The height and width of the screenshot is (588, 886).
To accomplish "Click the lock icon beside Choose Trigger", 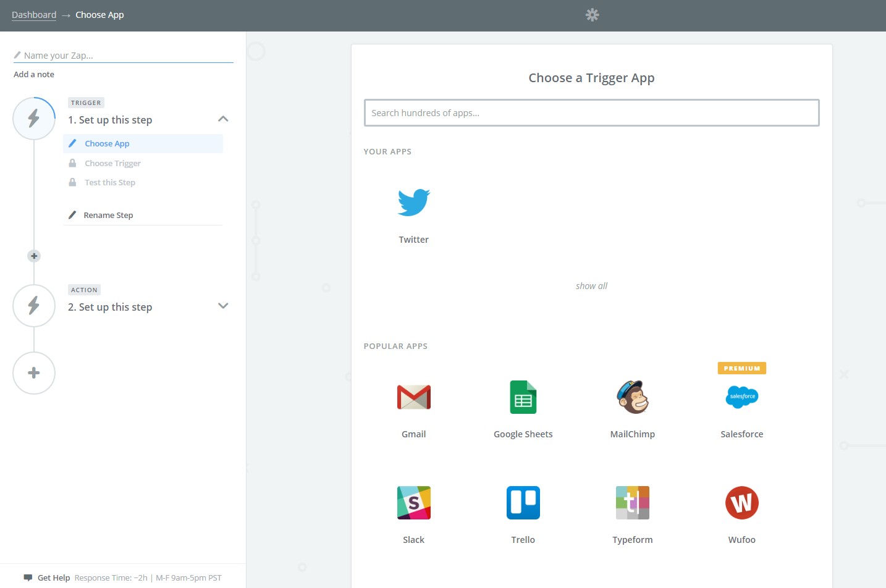I will 72,163.
